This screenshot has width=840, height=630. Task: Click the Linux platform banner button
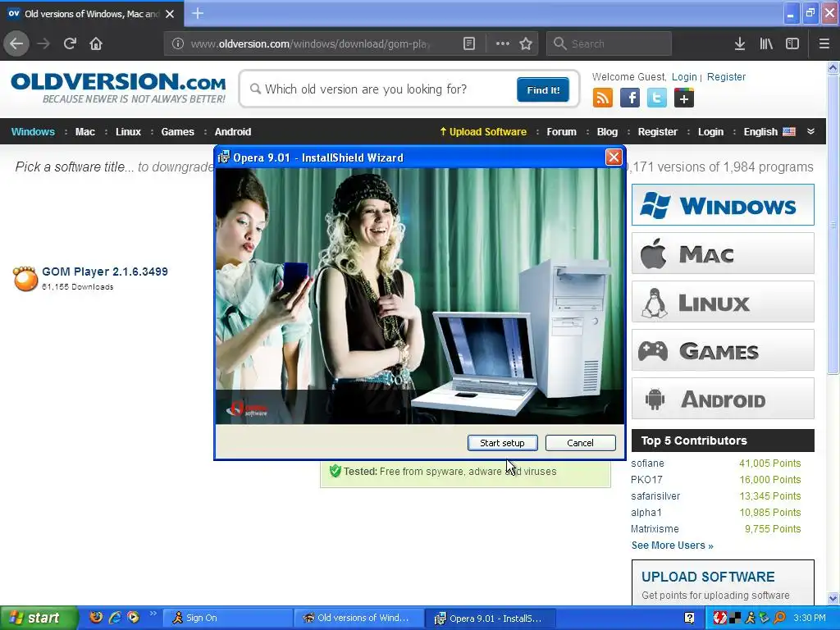coord(723,302)
